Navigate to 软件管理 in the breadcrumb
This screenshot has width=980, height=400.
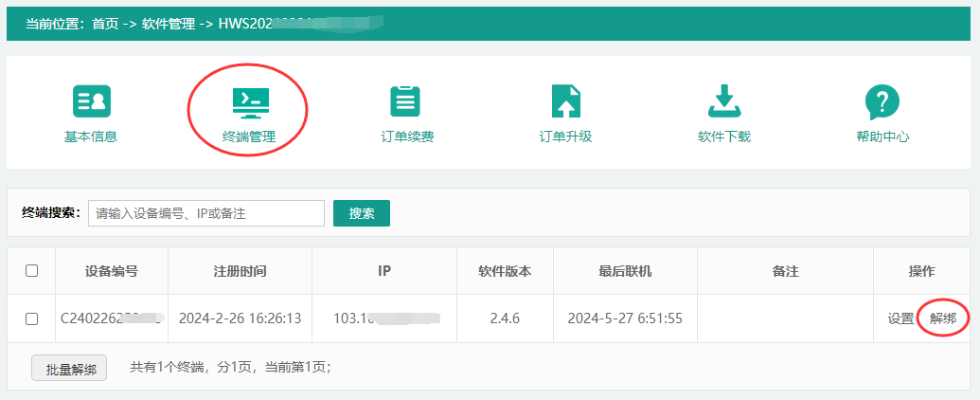coord(168,25)
